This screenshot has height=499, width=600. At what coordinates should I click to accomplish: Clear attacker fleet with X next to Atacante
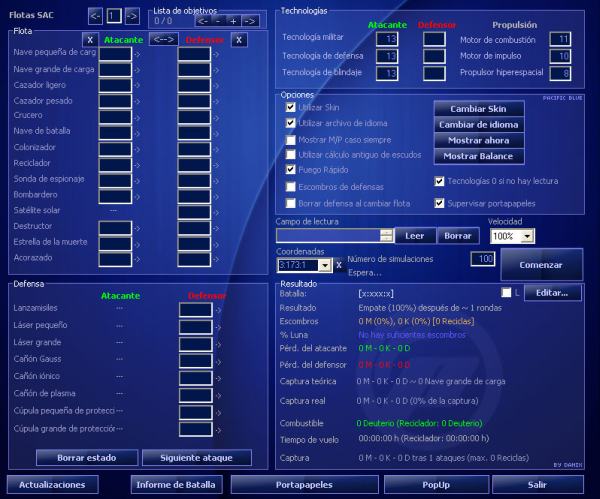89,39
